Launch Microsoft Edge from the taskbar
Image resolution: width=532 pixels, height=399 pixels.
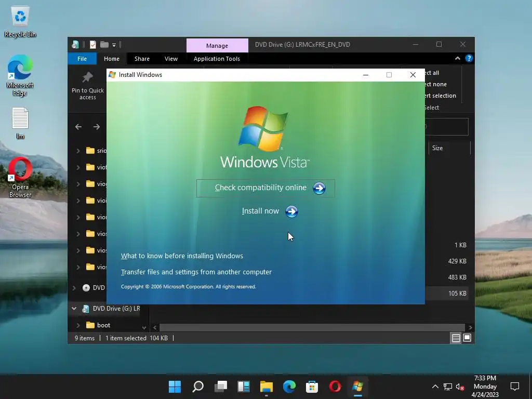(289, 387)
